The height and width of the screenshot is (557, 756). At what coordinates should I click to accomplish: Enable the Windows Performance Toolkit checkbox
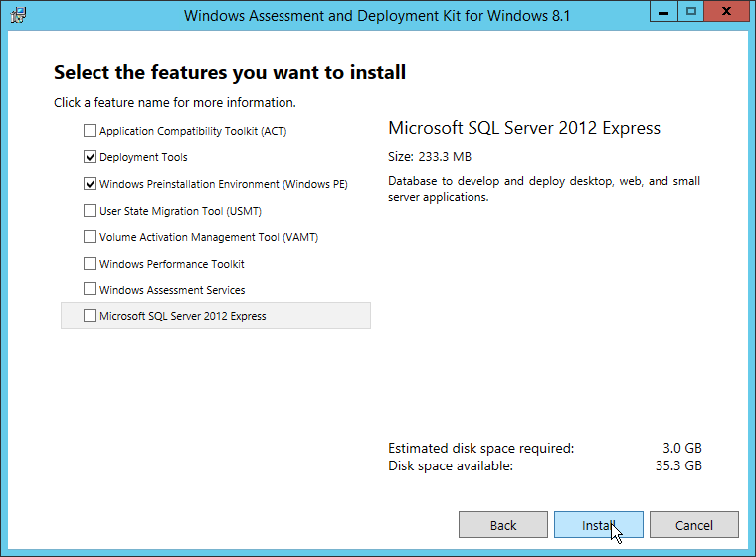pyautogui.click(x=91, y=264)
